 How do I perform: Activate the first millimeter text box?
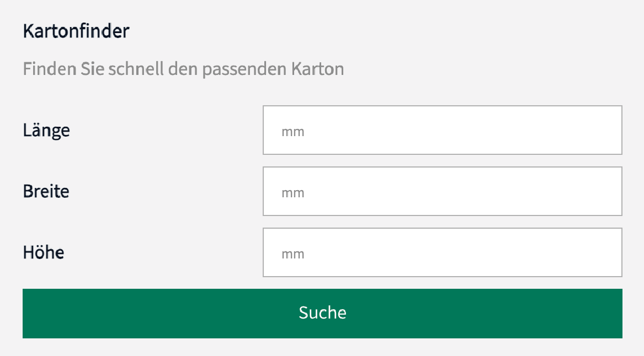(x=442, y=130)
